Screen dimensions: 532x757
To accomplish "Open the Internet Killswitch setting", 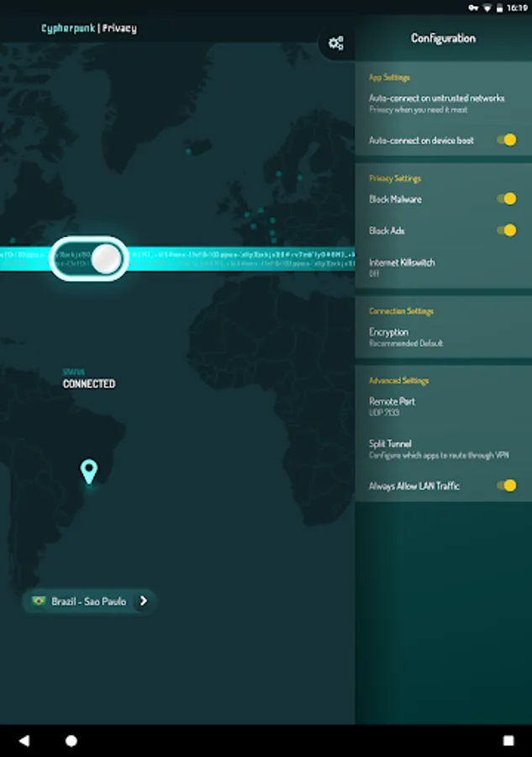I will pyautogui.click(x=443, y=267).
